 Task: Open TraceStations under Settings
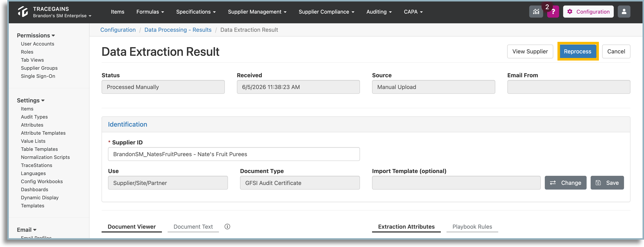pyautogui.click(x=36, y=165)
